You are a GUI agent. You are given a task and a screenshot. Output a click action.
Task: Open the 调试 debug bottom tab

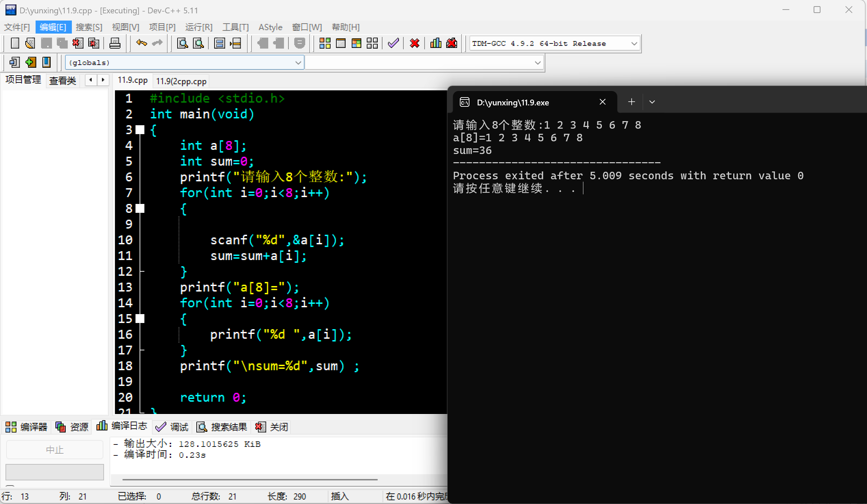point(172,427)
